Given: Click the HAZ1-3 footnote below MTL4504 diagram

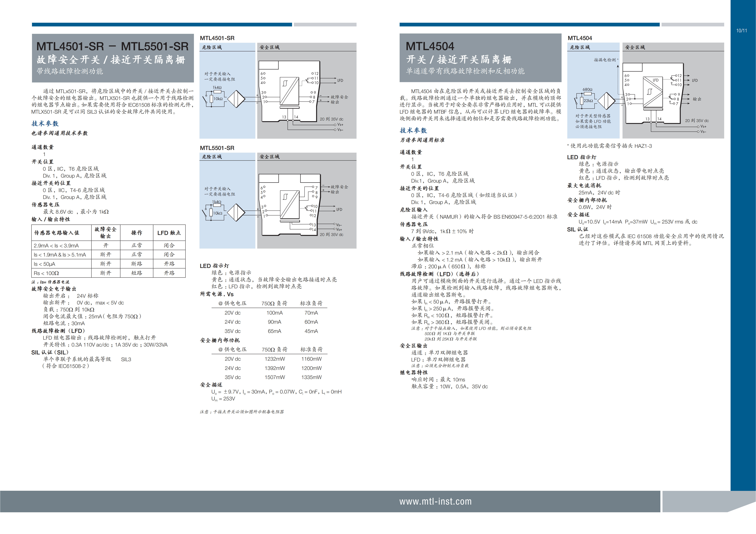Looking at the screenshot, I should click(609, 146).
